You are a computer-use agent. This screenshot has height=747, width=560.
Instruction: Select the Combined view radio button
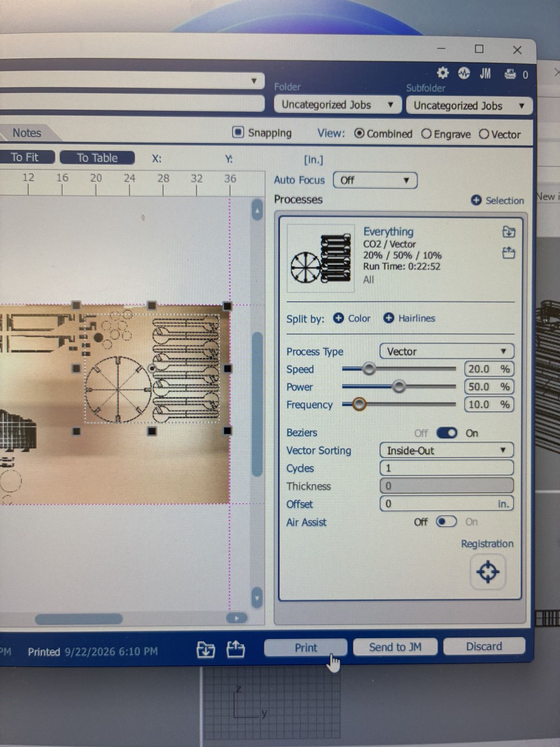(x=359, y=134)
